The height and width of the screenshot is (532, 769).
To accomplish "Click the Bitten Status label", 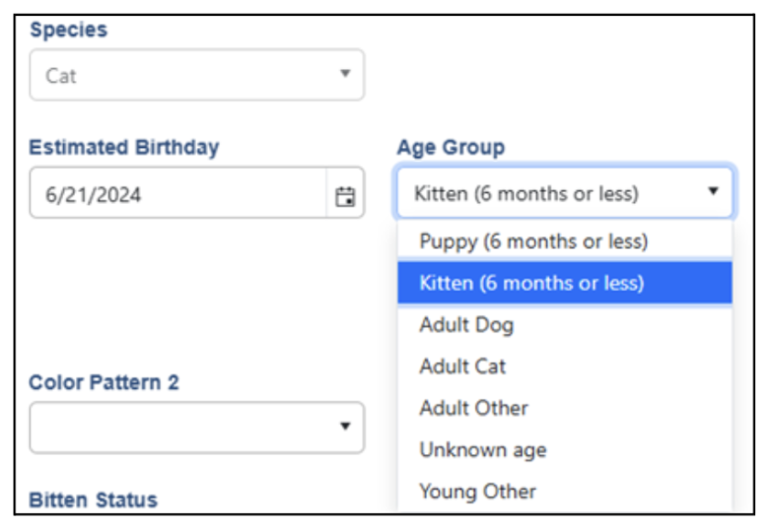I will (93, 499).
